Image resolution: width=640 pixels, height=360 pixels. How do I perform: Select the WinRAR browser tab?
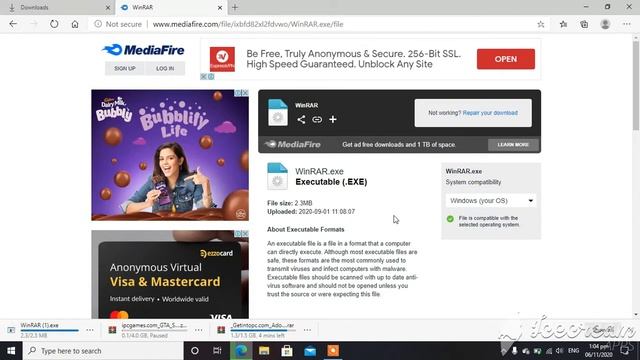tap(171, 7)
